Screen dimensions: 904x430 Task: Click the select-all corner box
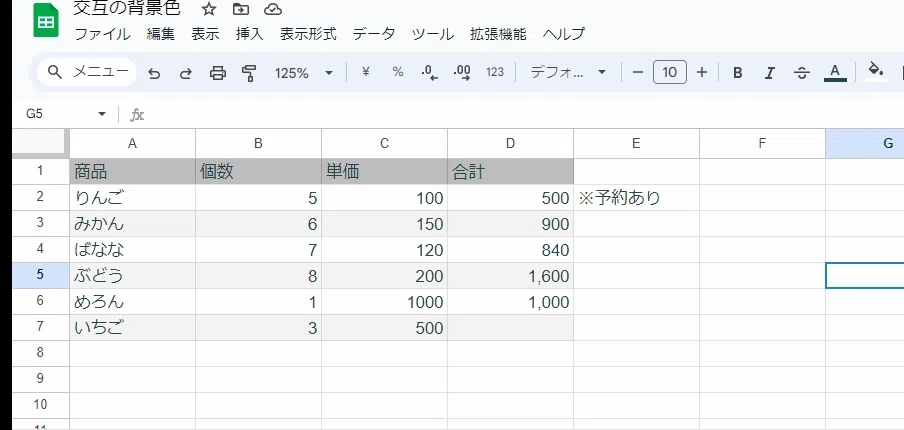[x=40, y=142]
